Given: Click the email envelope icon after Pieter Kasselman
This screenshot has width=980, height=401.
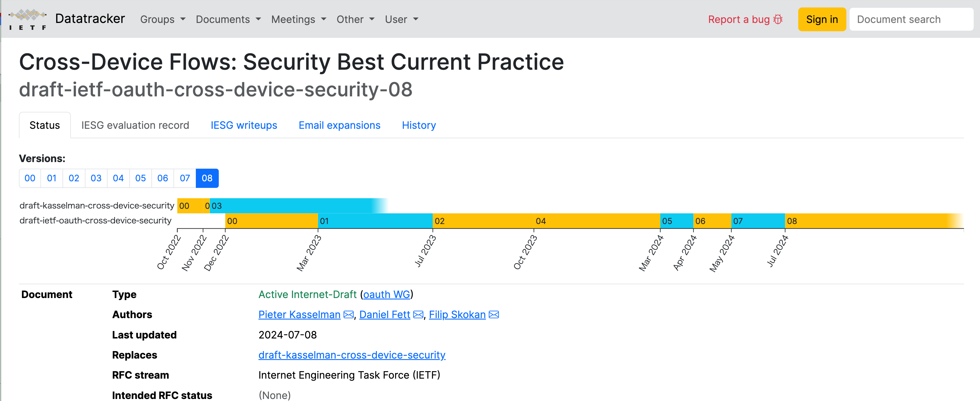Looking at the screenshot, I should 348,315.
